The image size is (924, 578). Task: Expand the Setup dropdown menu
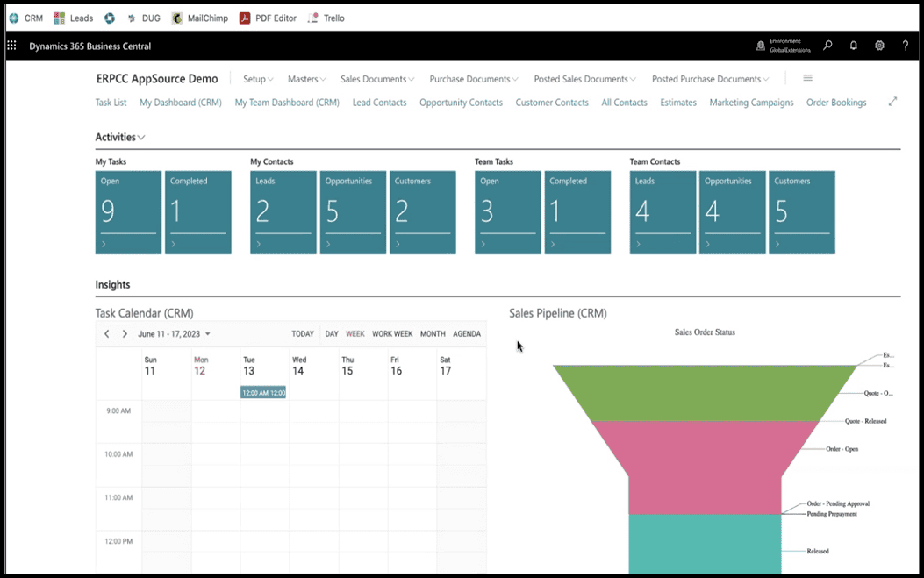[x=258, y=79]
